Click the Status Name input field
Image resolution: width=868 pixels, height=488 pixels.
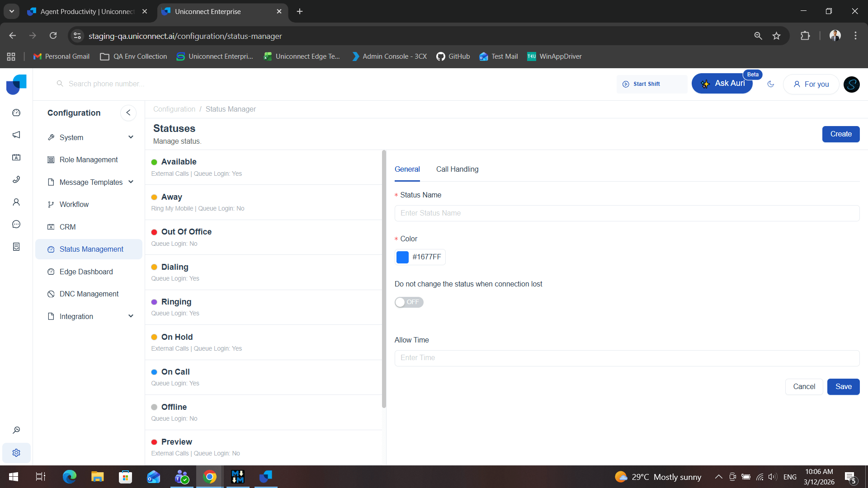pos(627,213)
